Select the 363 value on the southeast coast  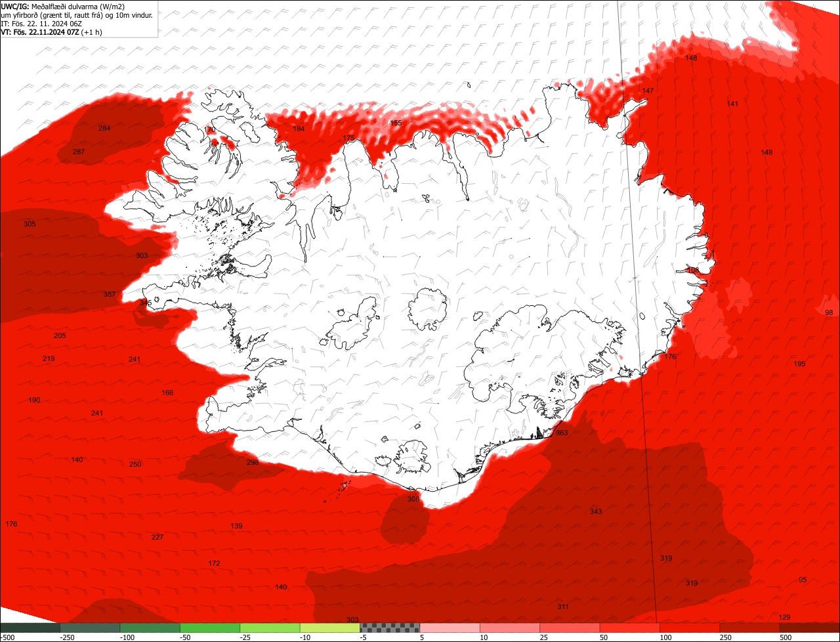click(x=562, y=433)
